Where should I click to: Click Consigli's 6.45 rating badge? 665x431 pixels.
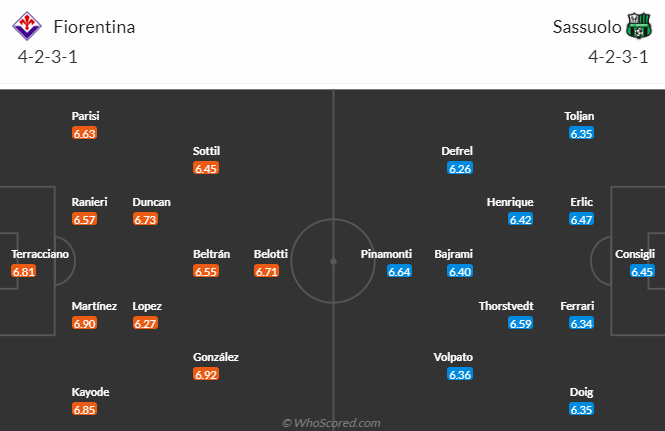point(642,271)
